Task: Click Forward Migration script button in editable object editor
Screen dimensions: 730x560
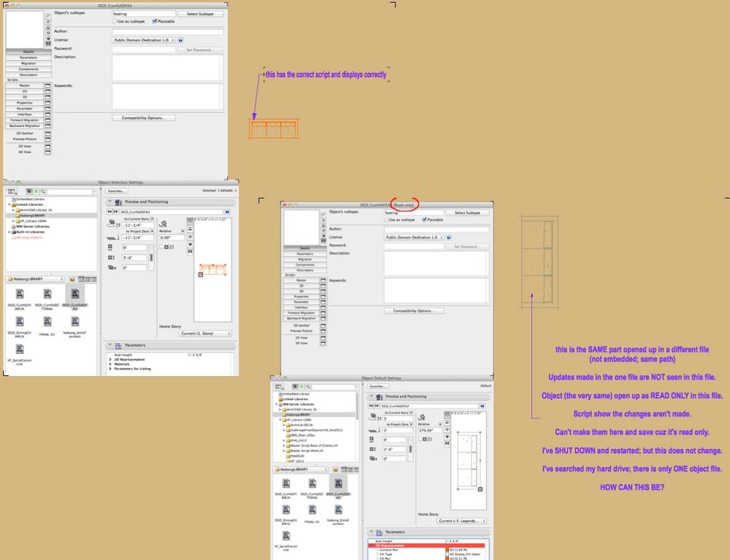Action: pos(25,120)
